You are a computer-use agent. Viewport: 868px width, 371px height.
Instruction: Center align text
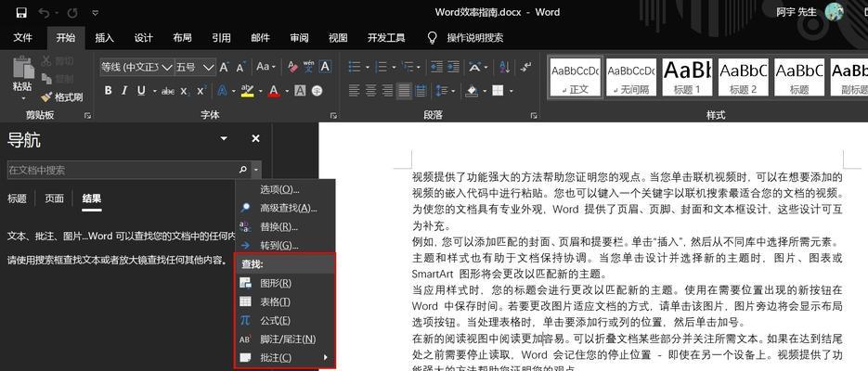[371, 90]
